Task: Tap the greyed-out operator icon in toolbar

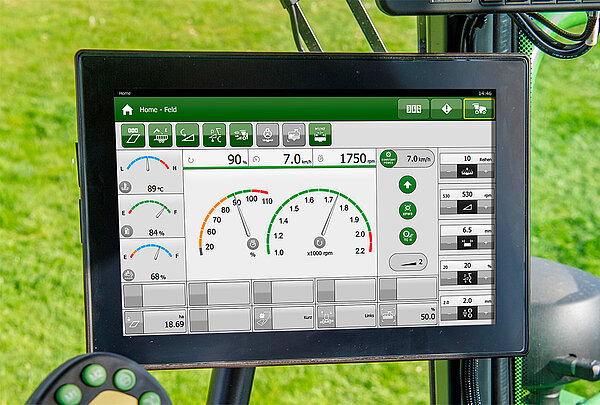Action: 267,135
